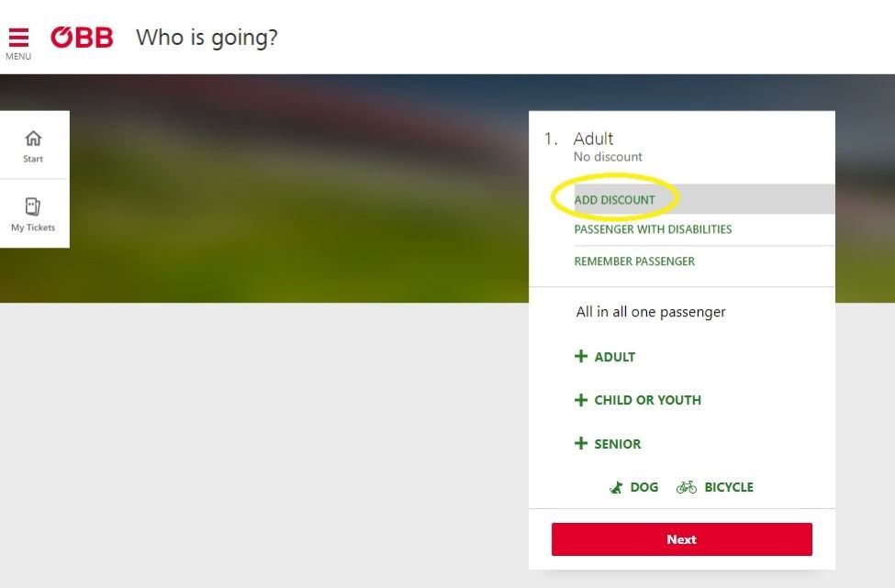Click REMEMBER PASSENGER
Viewport: 895px width, 588px height.
634,261
